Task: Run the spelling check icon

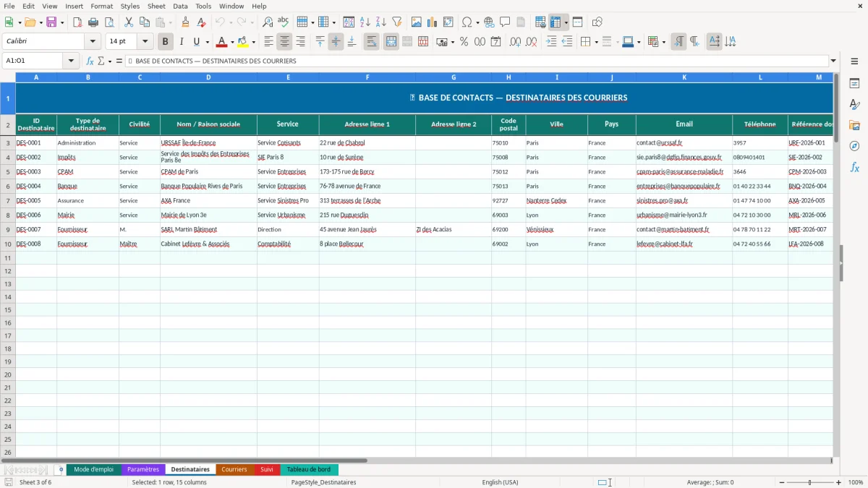Action: click(284, 22)
